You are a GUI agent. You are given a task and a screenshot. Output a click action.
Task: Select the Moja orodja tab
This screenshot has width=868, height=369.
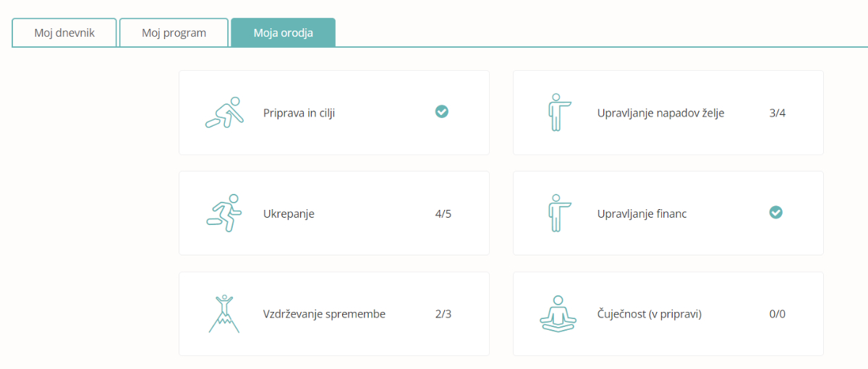[284, 33]
